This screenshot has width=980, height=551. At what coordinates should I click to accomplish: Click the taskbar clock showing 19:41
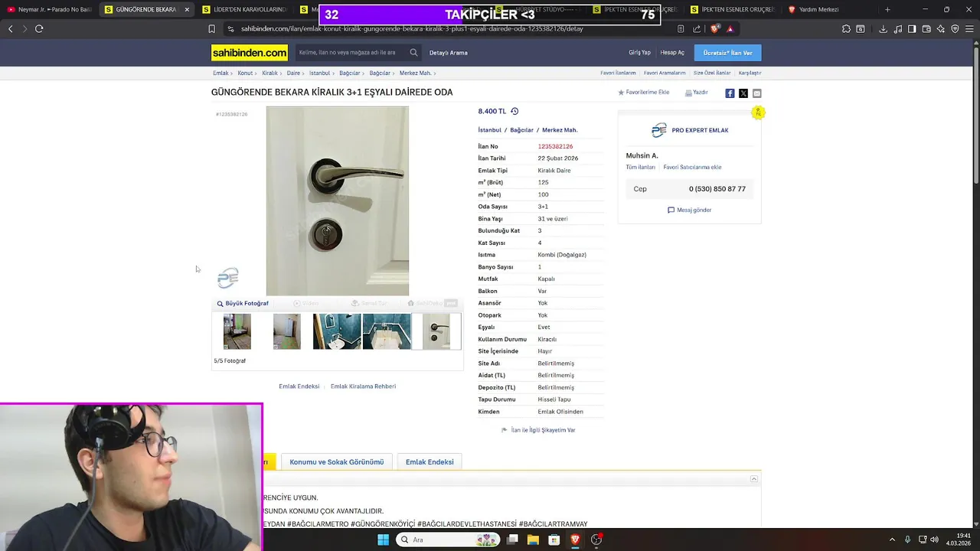point(959,540)
